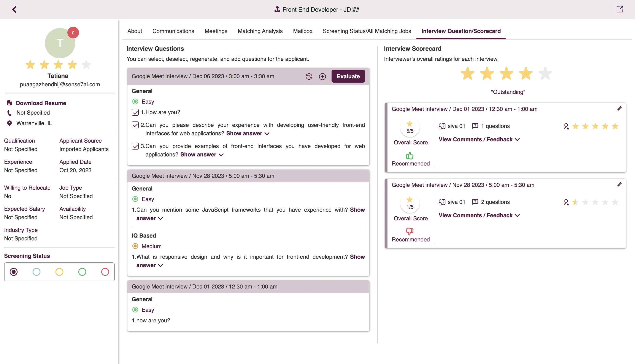Click the back arrow icon
The image size is (635, 364).
pos(14,9)
